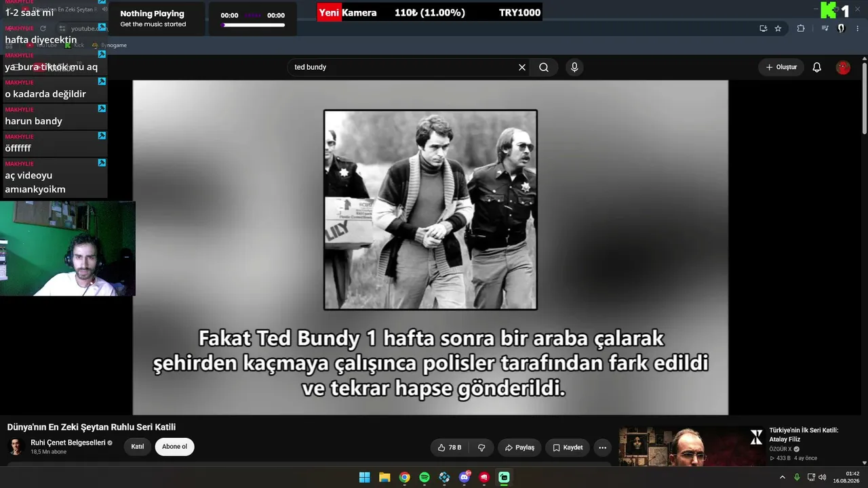Click chat text 'o kadarda değildir'
Screen dimensions: 868x488
click(x=45, y=94)
